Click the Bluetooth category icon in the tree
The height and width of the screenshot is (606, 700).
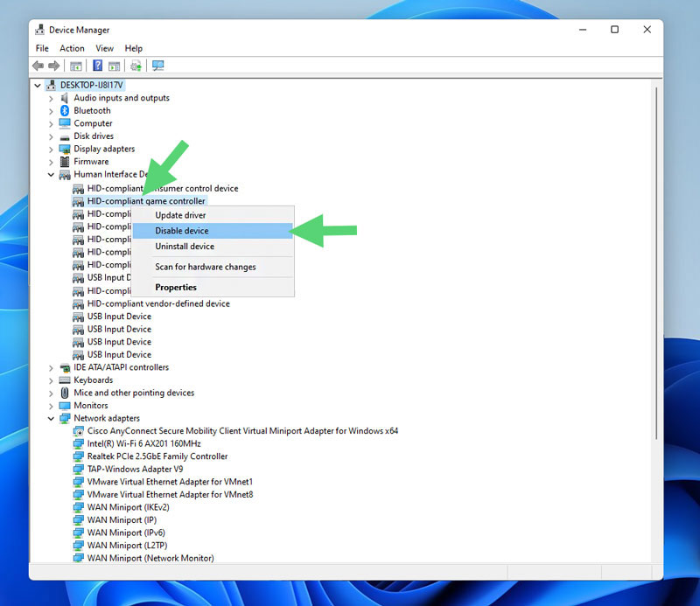click(x=65, y=111)
